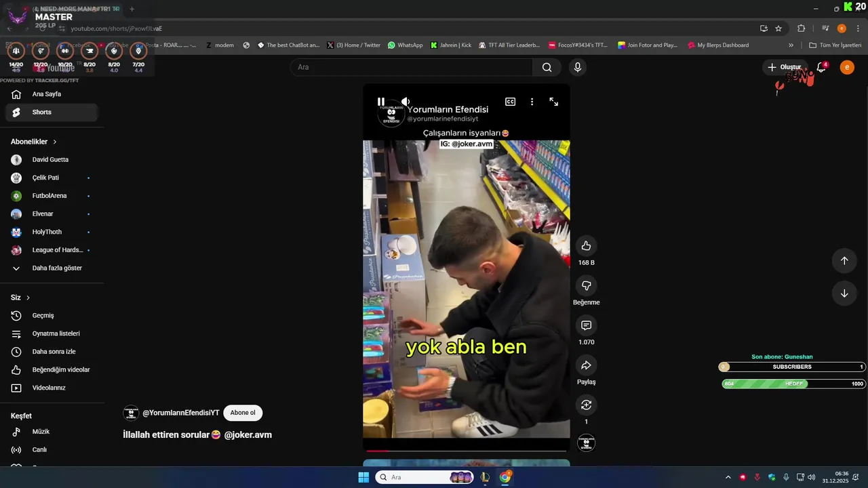Screen dimensions: 868x488
Task: Go to the next Short with down arrow
Action: (844, 293)
